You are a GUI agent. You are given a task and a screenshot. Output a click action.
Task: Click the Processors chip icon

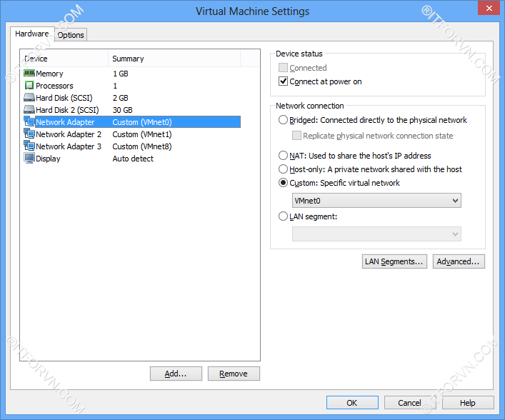pos(29,86)
